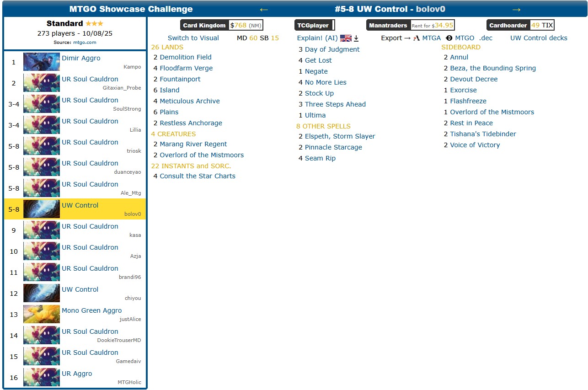Click sideboard Overlord of the Mistmoors card

[x=492, y=112]
